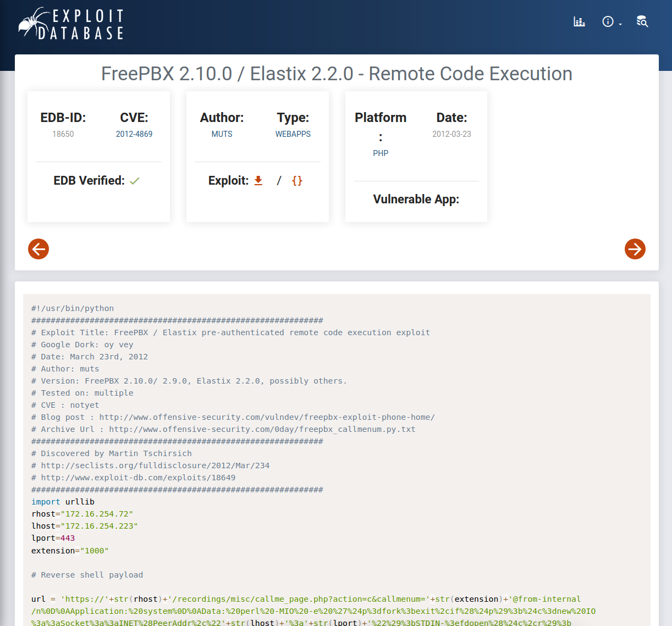This screenshot has width=672, height=626.
Task: Open author MUTS link
Action: coord(222,134)
